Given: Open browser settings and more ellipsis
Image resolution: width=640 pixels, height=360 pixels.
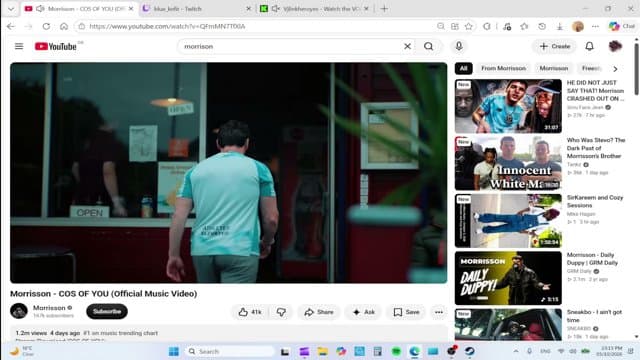Looking at the screenshot, I should click(595, 26).
